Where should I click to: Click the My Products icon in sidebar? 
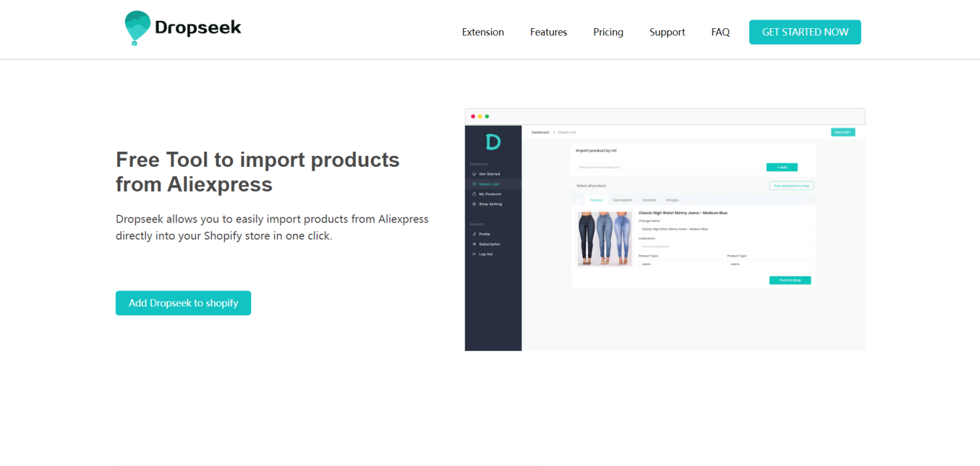(x=473, y=194)
